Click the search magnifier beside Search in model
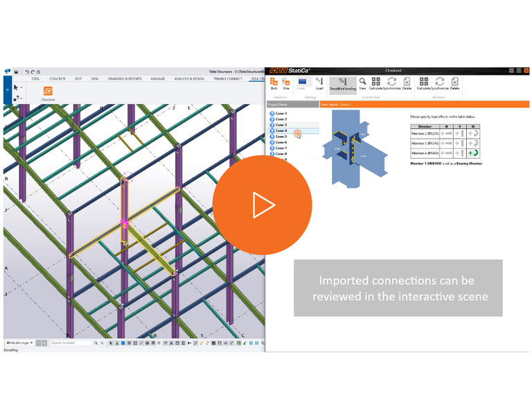Screen dimensions: 532x416 click(96, 343)
